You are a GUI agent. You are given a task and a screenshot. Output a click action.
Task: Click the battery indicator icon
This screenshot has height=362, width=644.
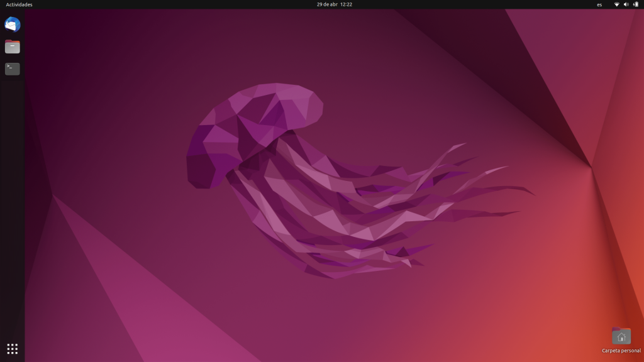coord(636,4)
